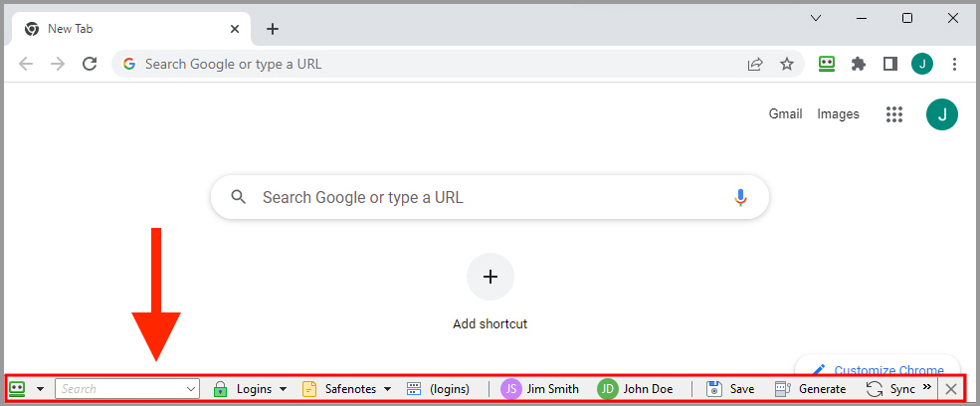Start voice search with the microphone icon
The image size is (980, 406).
pos(740,198)
